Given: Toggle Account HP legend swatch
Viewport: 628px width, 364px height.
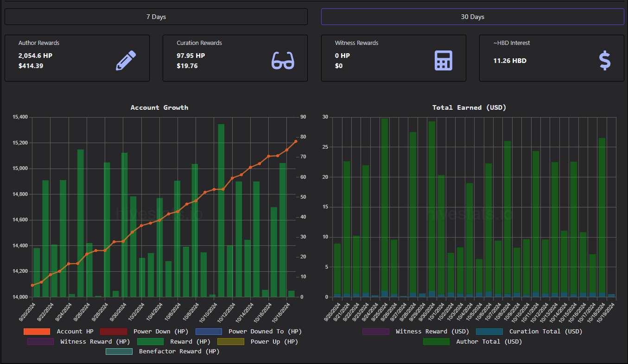Looking at the screenshot, I should coord(37,332).
